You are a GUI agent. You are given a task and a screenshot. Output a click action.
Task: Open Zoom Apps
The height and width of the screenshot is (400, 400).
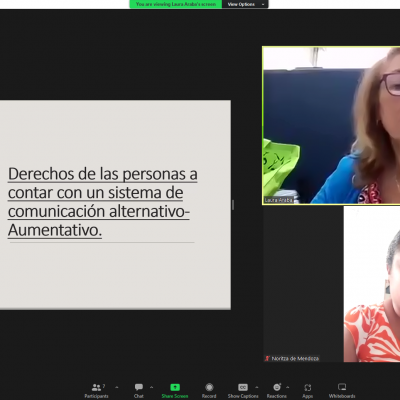click(x=308, y=391)
